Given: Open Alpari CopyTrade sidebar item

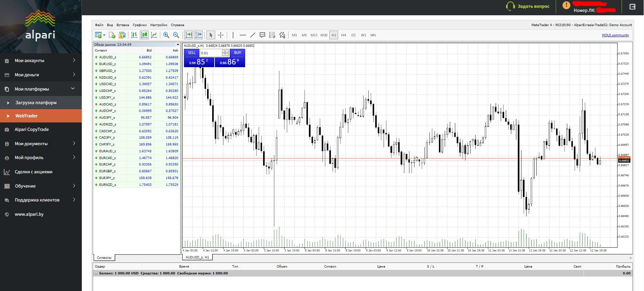Looking at the screenshot, I should pyautogui.click(x=41, y=129).
